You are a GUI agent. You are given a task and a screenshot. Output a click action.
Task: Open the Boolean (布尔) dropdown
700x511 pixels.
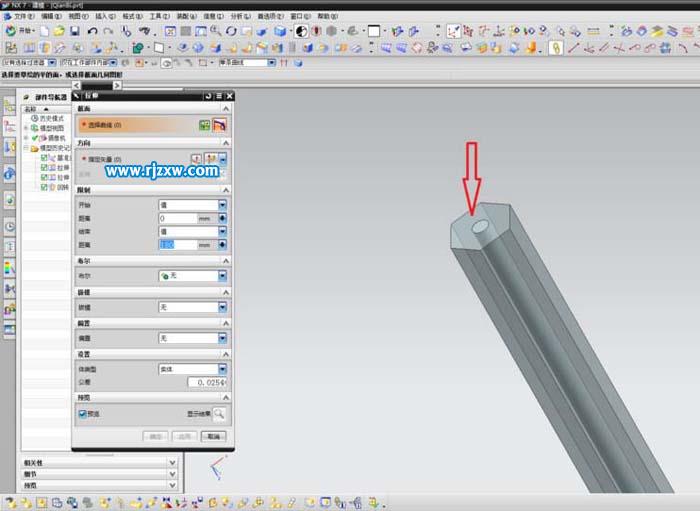click(222, 275)
